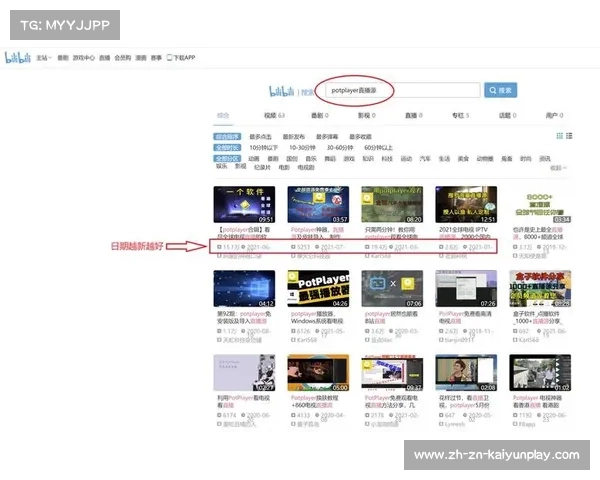Open 直播 in the top navigation bar
This screenshot has width=600, height=480.
[x=104, y=58]
